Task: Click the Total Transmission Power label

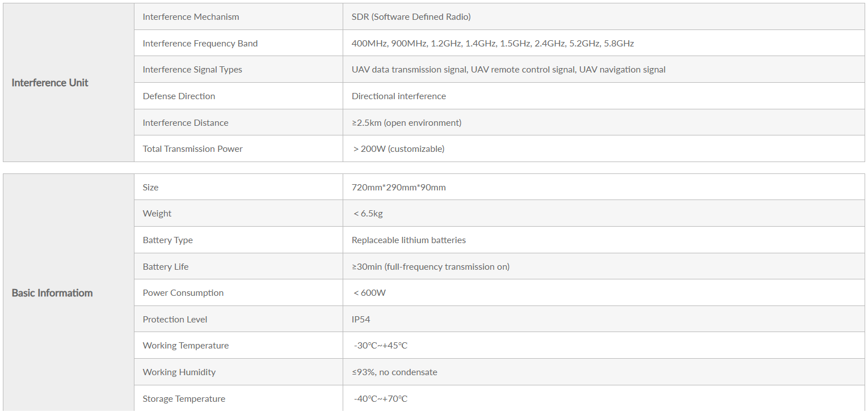Action: [x=193, y=149]
